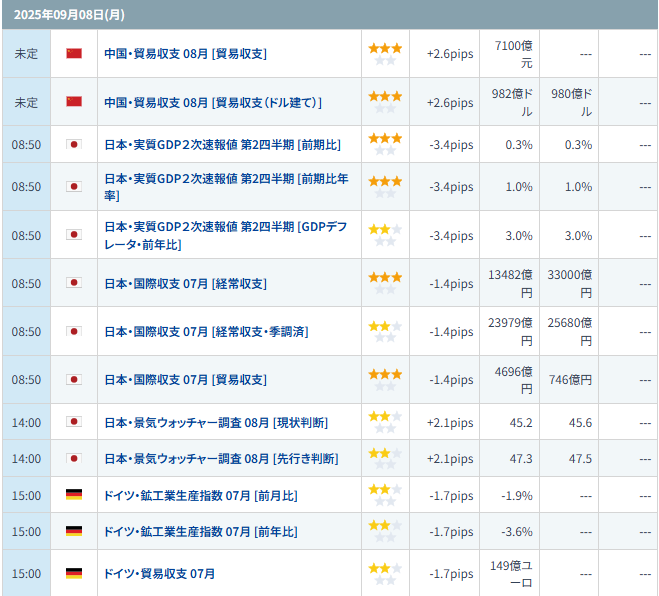
Task: Click star rating for GDP [前期比] row
Action: (385, 144)
